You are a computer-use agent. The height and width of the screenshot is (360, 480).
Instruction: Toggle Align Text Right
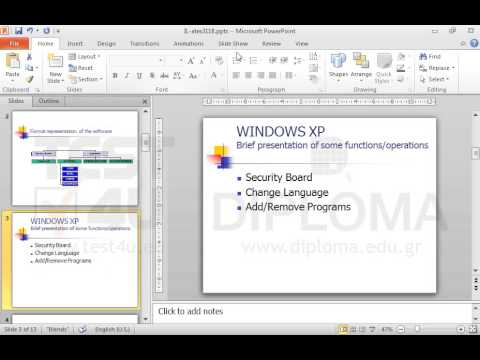[261, 76]
